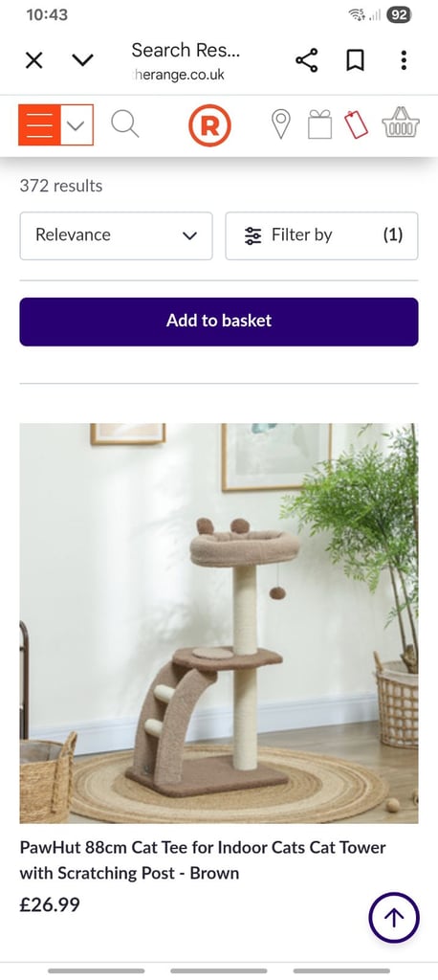This screenshot has width=438, height=980.
Task: Share this page with share icon
Action: pos(306,60)
